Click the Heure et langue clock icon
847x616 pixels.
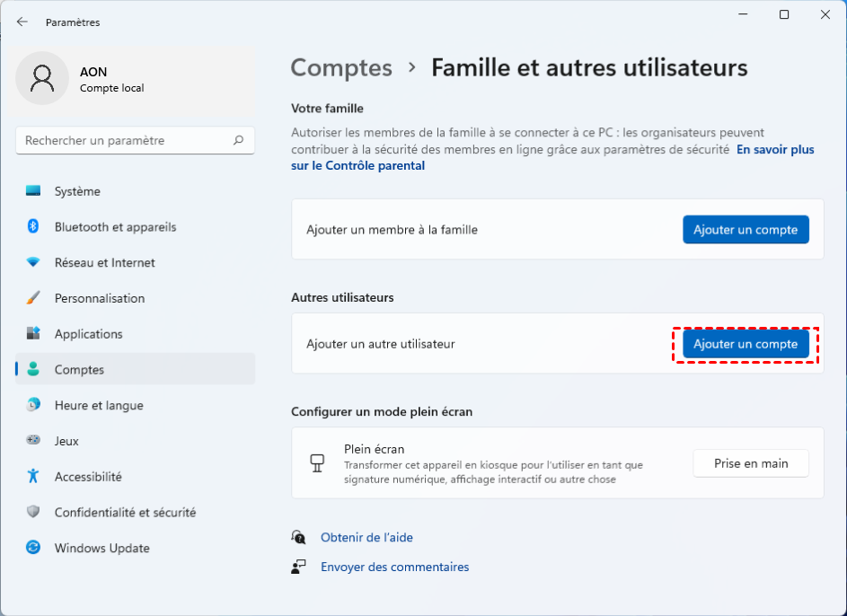point(33,405)
